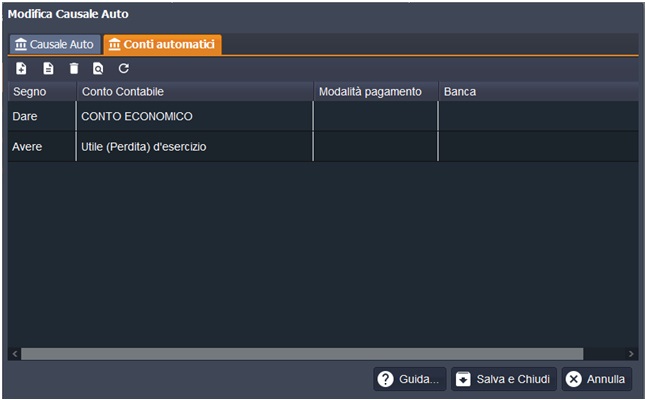
Task: Click the refresh icon in toolbar
Action: (124, 69)
